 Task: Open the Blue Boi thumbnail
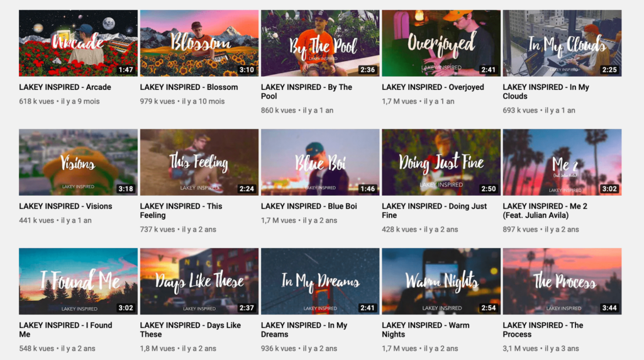(320, 162)
